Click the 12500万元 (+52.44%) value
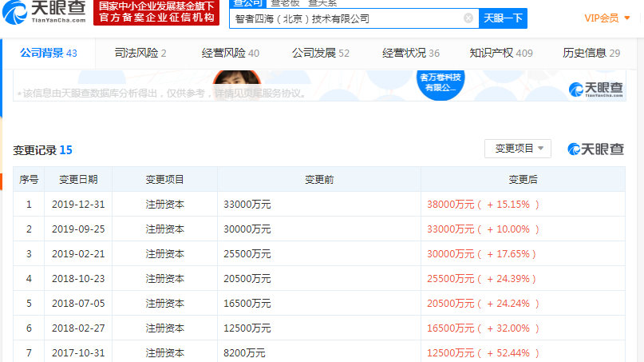 483,353
